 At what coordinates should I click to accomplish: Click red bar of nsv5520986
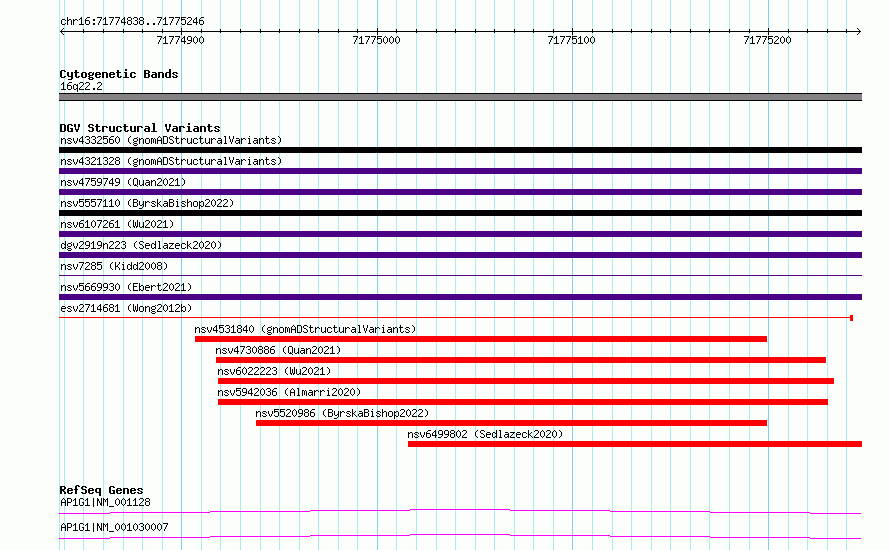click(511, 423)
